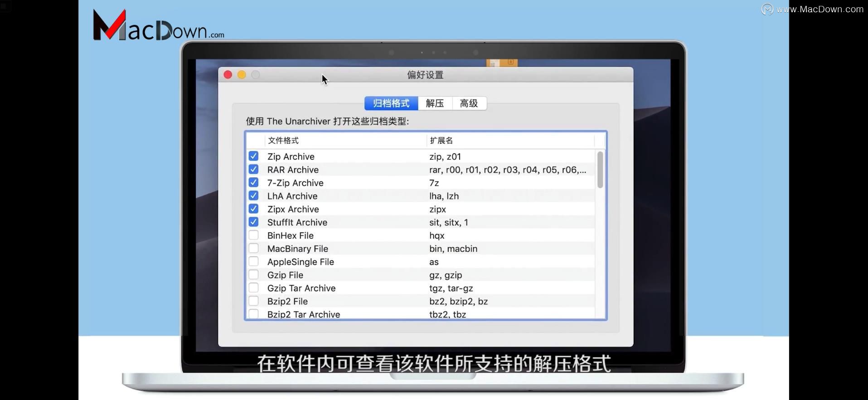Check the MacBinary File checkbox
Image resolution: width=868 pixels, height=400 pixels.
pyautogui.click(x=253, y=248)
